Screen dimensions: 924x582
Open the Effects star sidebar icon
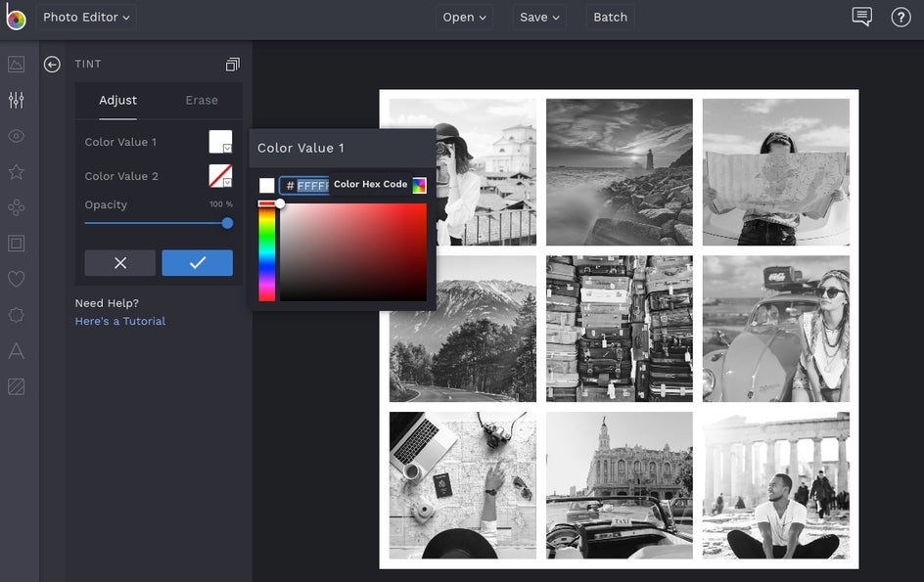[16, 172]
